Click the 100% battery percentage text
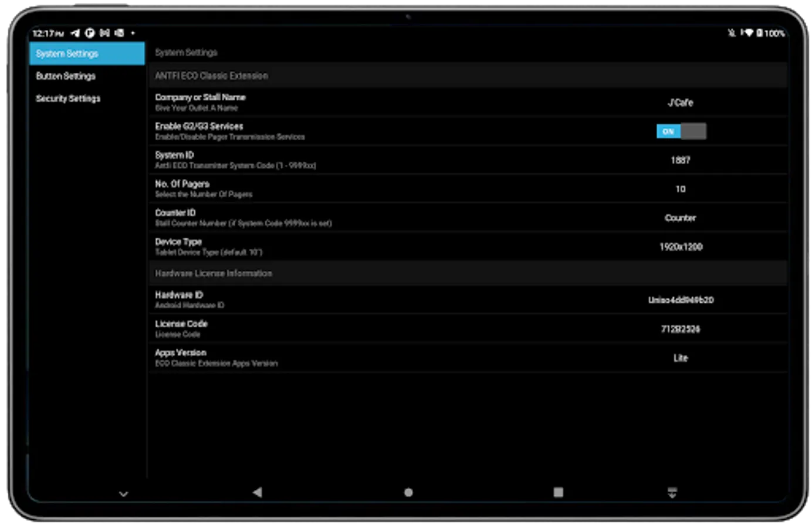Screen dimensions: 812x528 pos(774,33)
